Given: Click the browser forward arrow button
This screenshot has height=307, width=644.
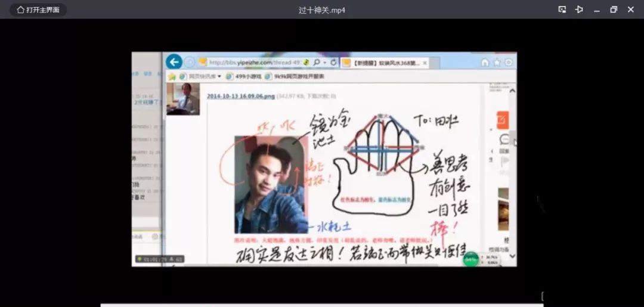Looking at the screenshot, I should [189, 62].
